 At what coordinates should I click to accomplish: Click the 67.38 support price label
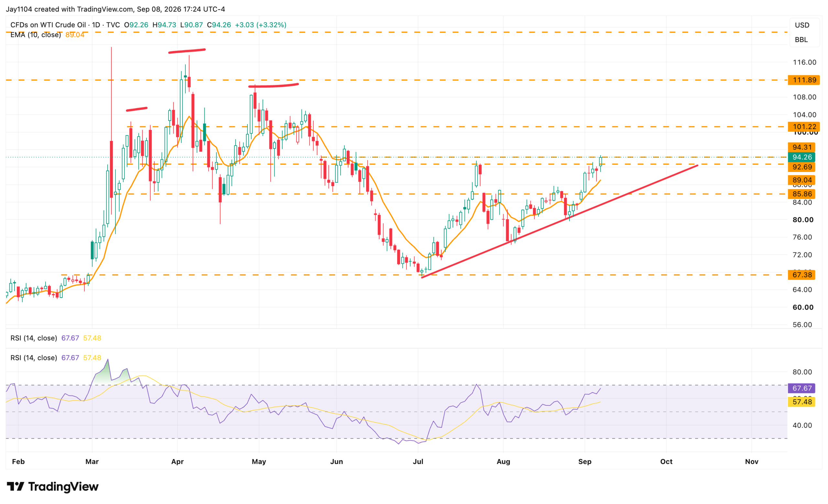tap(801, 275)
